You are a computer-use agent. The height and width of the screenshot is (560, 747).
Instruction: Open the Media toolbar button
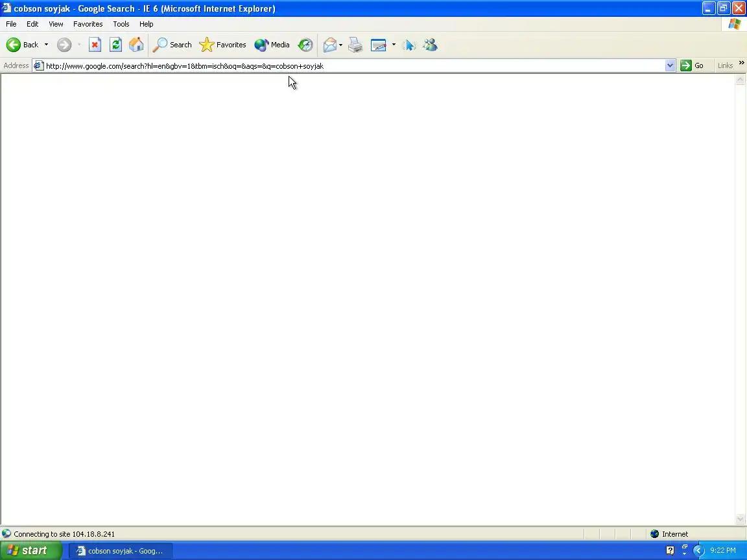(x=272, y=45)
